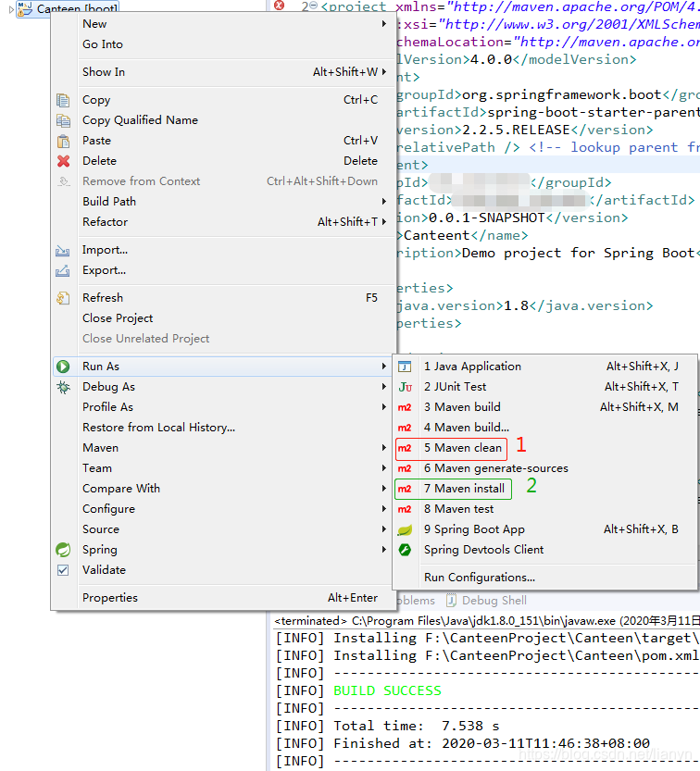Click the m2 icon beside Maven clean
This screenshot has height=771, width=700.
[x=405, y=448]
